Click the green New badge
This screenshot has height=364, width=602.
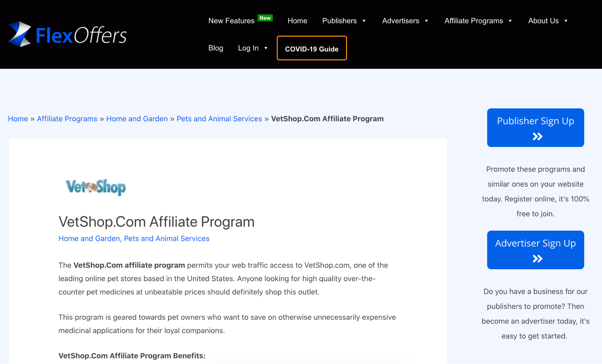click(265, 18)
